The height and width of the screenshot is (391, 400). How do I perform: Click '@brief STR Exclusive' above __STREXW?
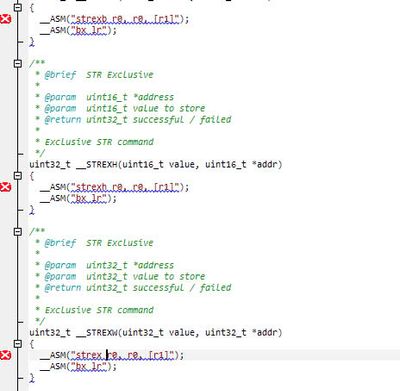click(x=99, y=243)
